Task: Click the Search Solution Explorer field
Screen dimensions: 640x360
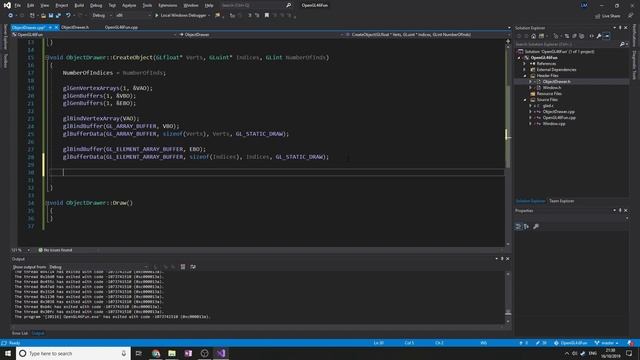Action: click(x=567, y=44)
